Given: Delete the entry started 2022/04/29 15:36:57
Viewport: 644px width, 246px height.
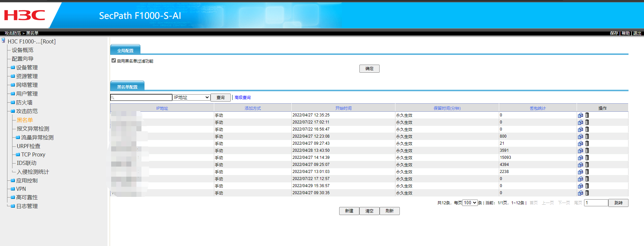Looking at the screenshot, I should pyautogui.click(x=587, y=186).
